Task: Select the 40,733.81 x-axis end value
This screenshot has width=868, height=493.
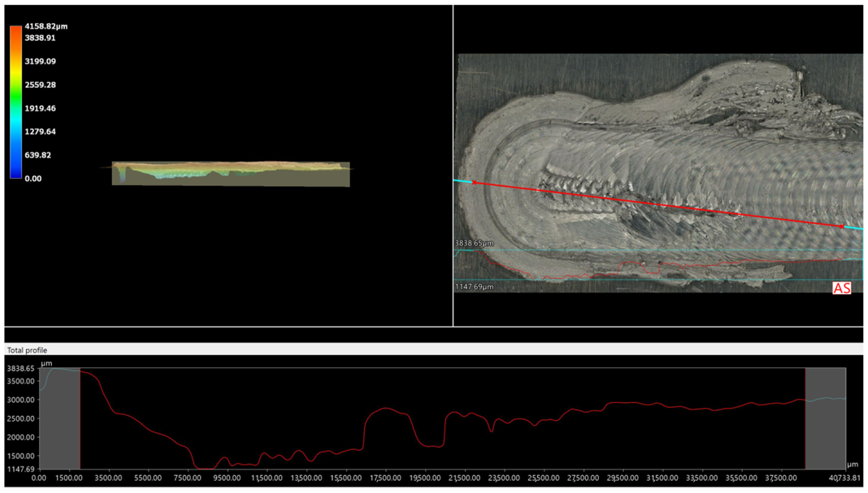Action: click(845, 478)
